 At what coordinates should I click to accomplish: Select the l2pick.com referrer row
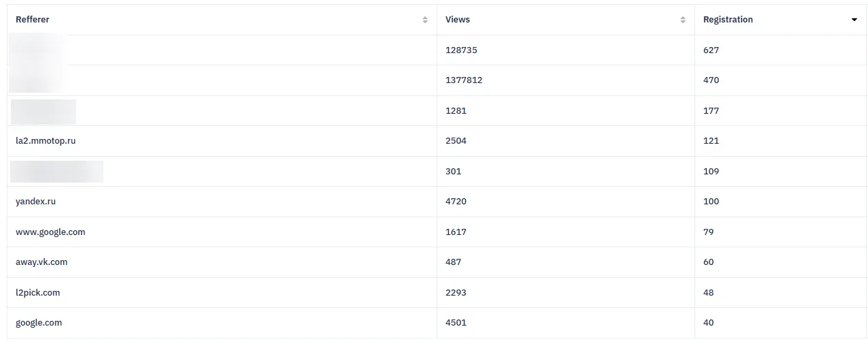(x=38, y=293)
